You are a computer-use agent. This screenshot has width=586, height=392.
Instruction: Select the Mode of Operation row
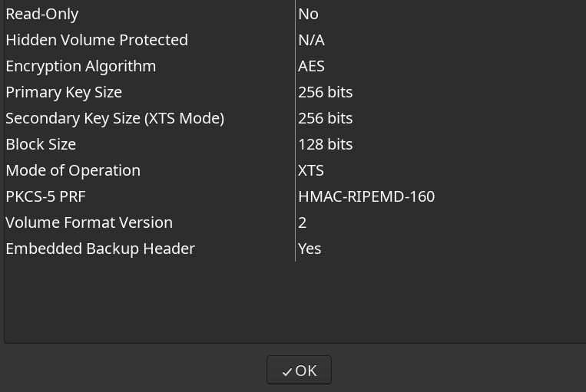295,170
